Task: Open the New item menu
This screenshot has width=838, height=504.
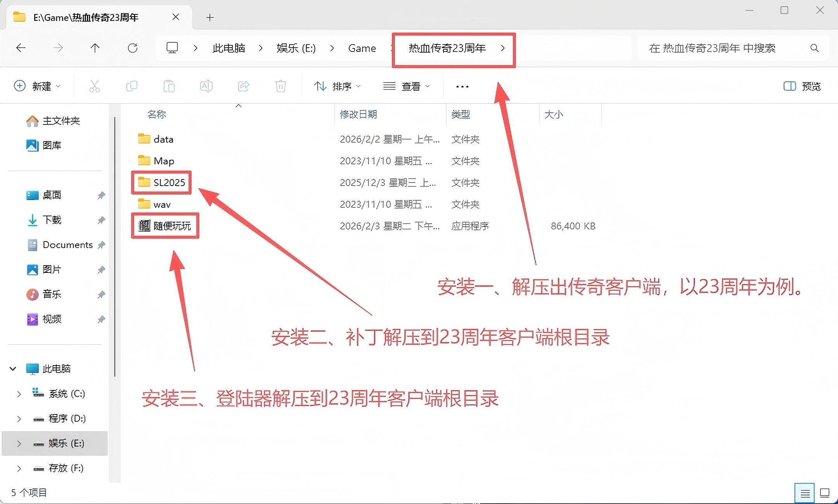Action: 37,86
